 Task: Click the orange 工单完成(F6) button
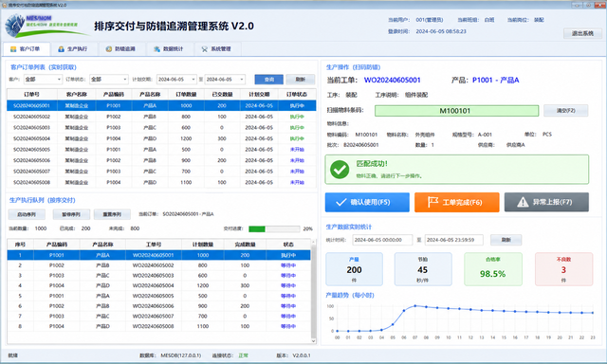457,202
